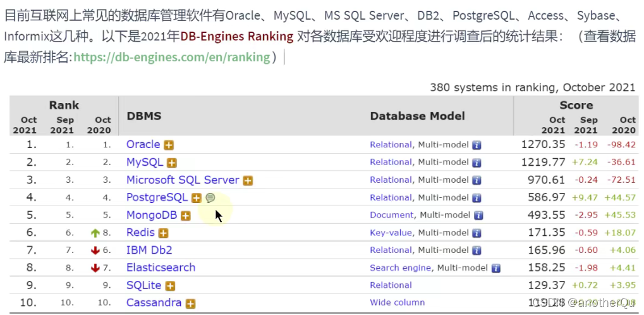Viewport: 644px width, 315px height.
Task: Click the info icon in PostgreSQL's row
Action: click(x=477, y=198)
